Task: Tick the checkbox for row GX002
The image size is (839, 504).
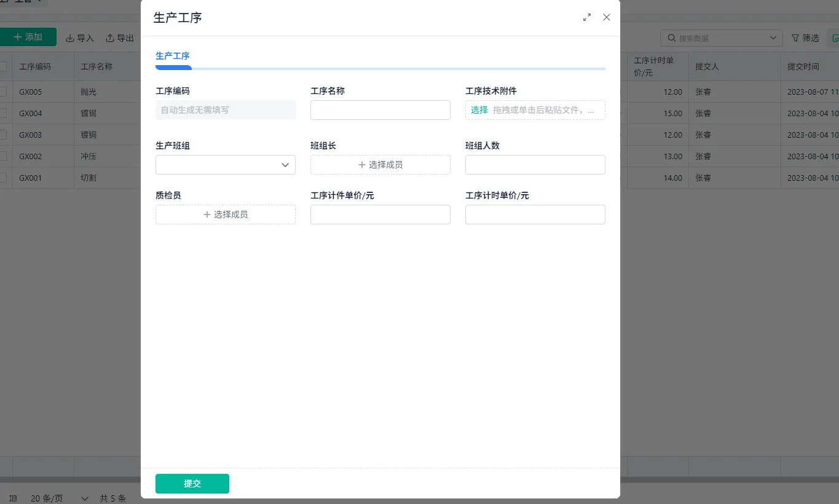Action: click(2, 156)
